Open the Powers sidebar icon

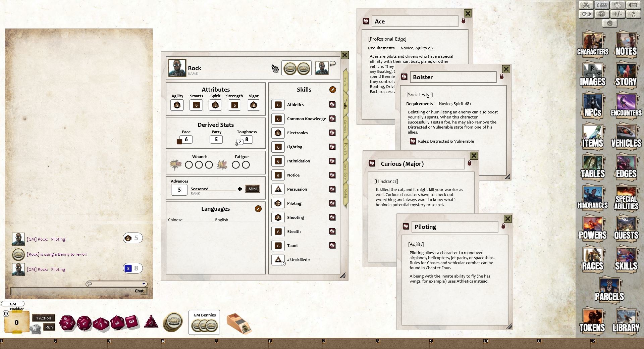pos(592,228)
